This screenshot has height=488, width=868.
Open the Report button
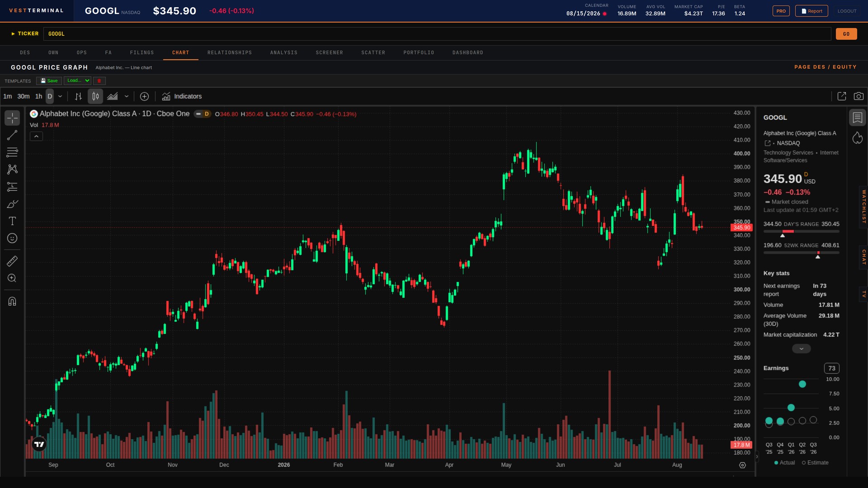[811, 11]
